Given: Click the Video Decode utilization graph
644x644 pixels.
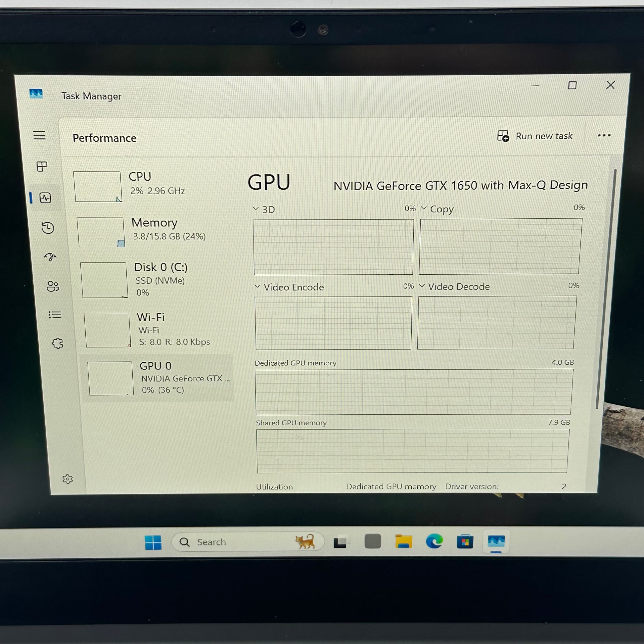Looking at the screenshot, I should pos(497,322).
